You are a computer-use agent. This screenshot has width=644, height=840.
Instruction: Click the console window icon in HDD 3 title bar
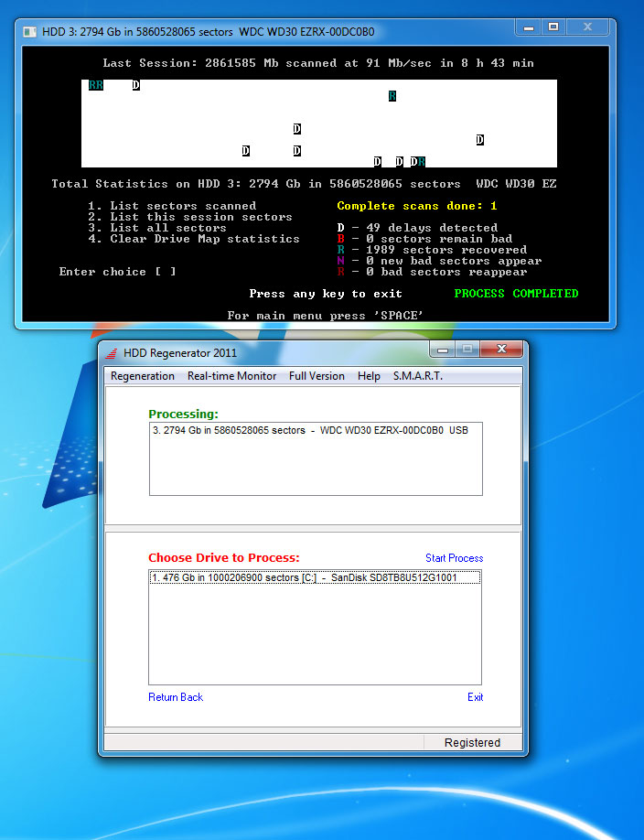pyautogui.click(x=30, y=32)
